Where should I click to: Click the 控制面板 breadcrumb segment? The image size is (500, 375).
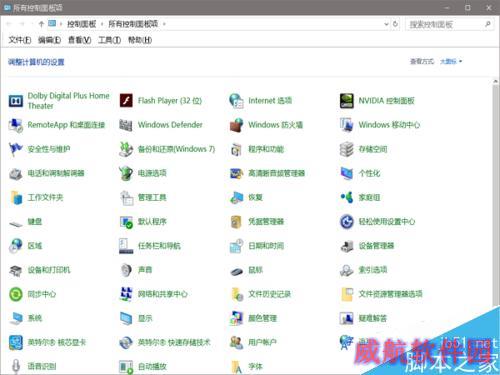[82, 24]
